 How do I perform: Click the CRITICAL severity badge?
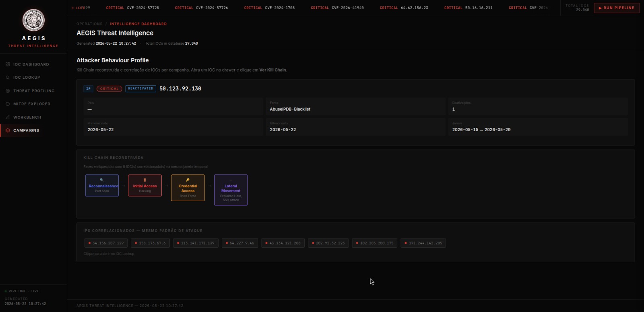pyautogui.click(x=109, y=89)
